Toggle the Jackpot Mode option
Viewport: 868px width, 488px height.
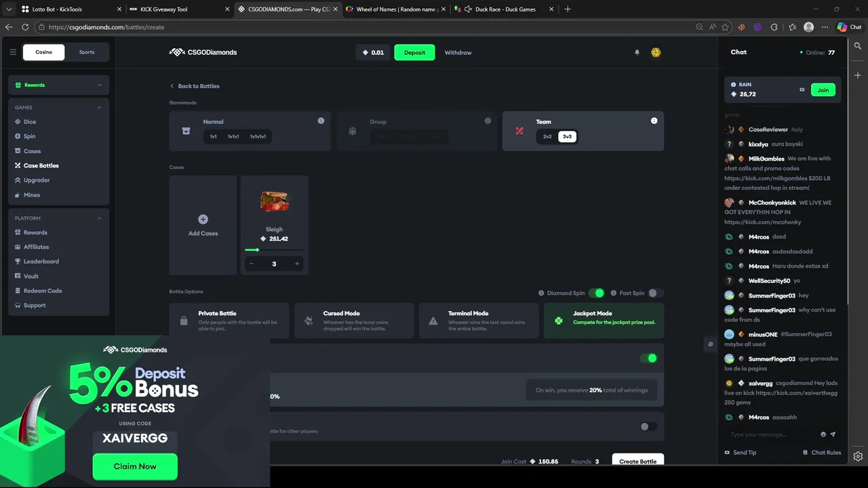point(604,321)
